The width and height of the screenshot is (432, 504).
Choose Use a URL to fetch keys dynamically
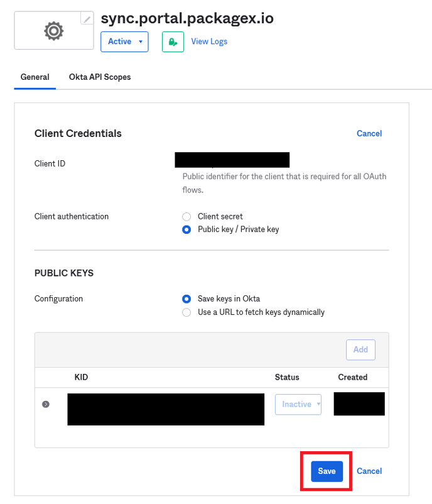pos(186,312)
